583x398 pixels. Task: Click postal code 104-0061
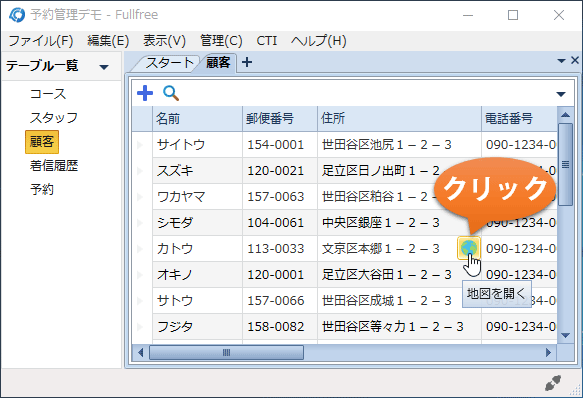[x=276, y=222]
